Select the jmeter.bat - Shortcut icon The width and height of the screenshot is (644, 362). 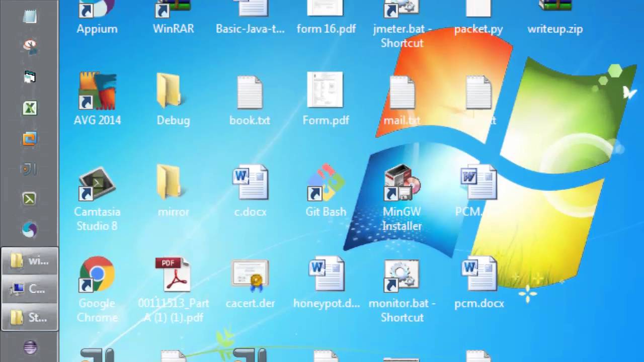(x=402, y=24)
